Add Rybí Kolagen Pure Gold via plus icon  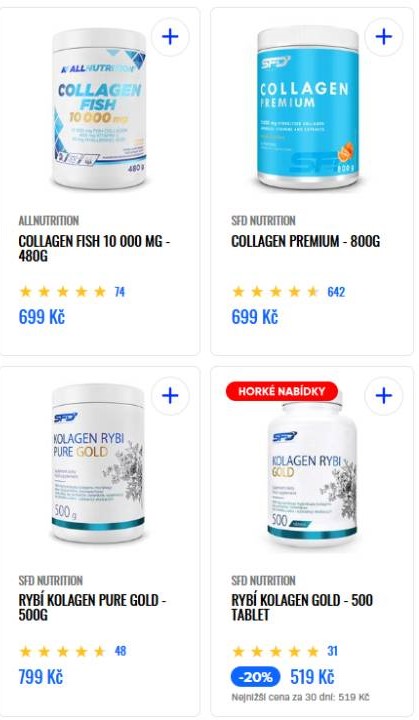(170, 395)
